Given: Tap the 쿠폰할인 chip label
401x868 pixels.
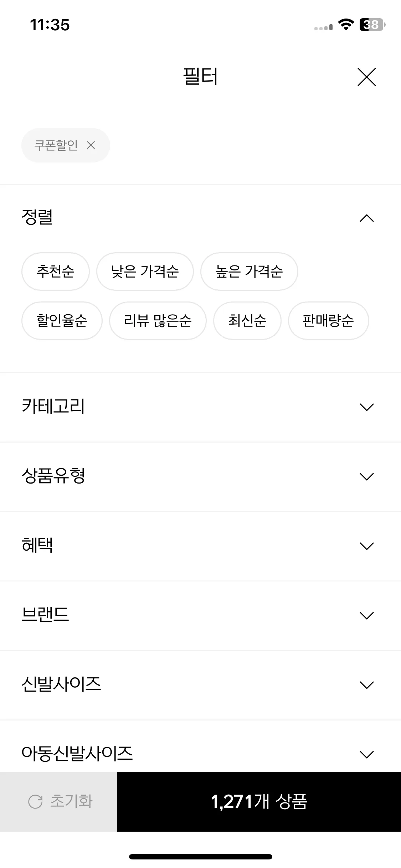Looking at the screenshot, I should [56, 145].
